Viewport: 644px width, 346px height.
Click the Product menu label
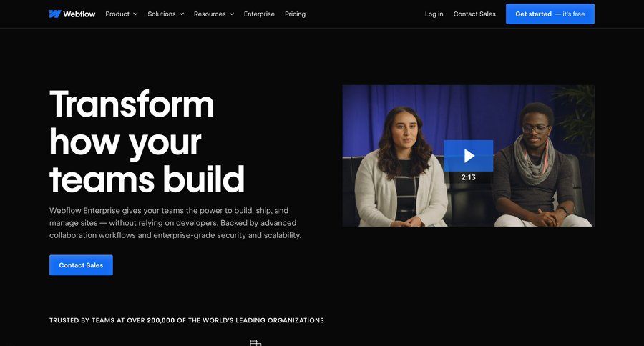[117, 14]
